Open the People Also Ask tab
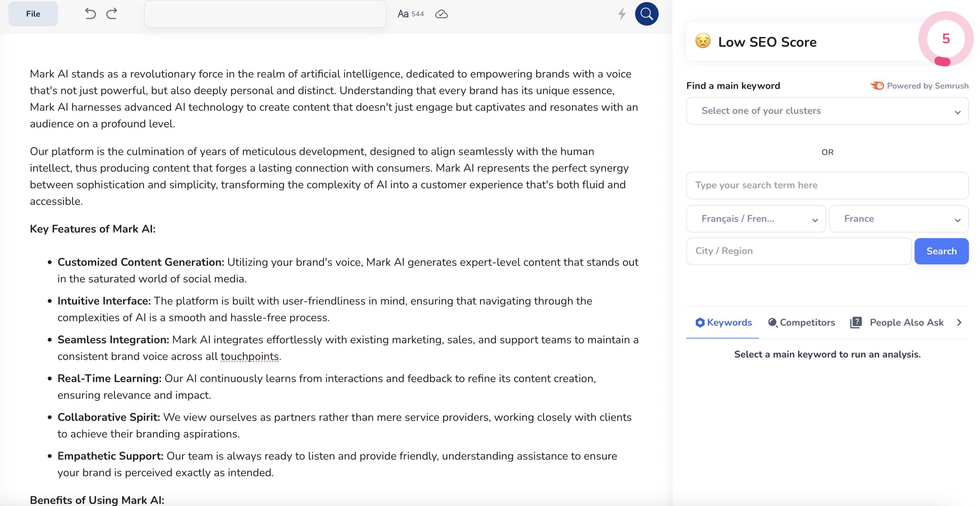Image resolution: width=980 pixels, height=506 pixels. click(x=897, y=322)
